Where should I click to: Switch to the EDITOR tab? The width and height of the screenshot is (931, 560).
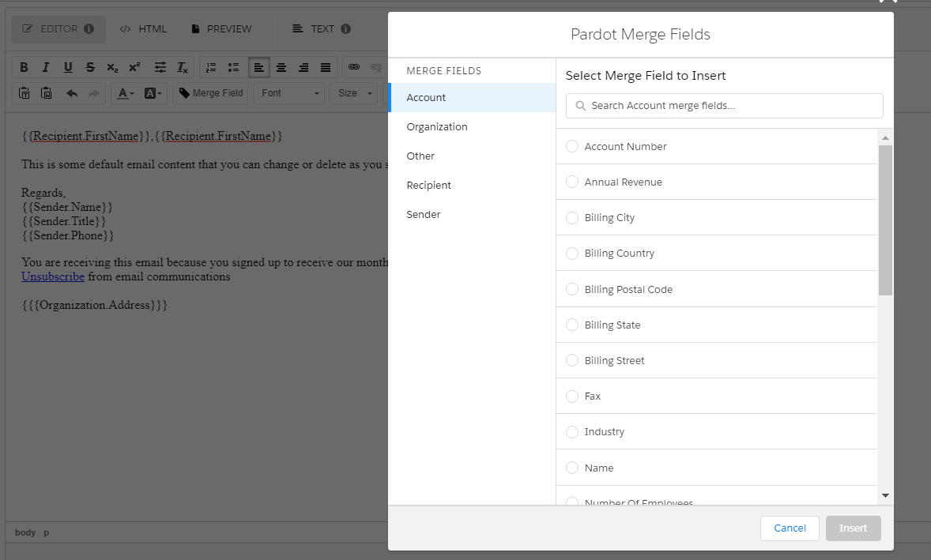58,29
